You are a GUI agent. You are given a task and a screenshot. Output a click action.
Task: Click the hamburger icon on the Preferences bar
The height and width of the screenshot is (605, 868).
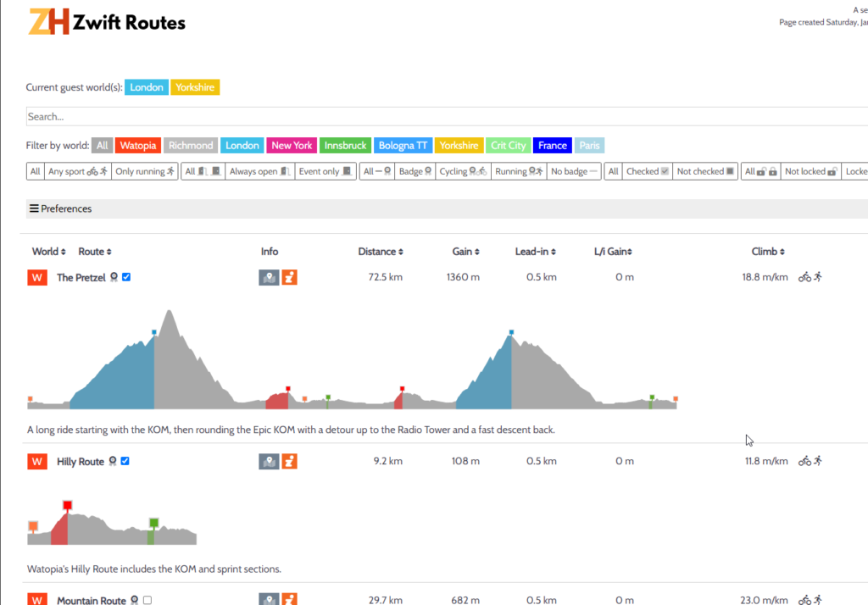35,208
